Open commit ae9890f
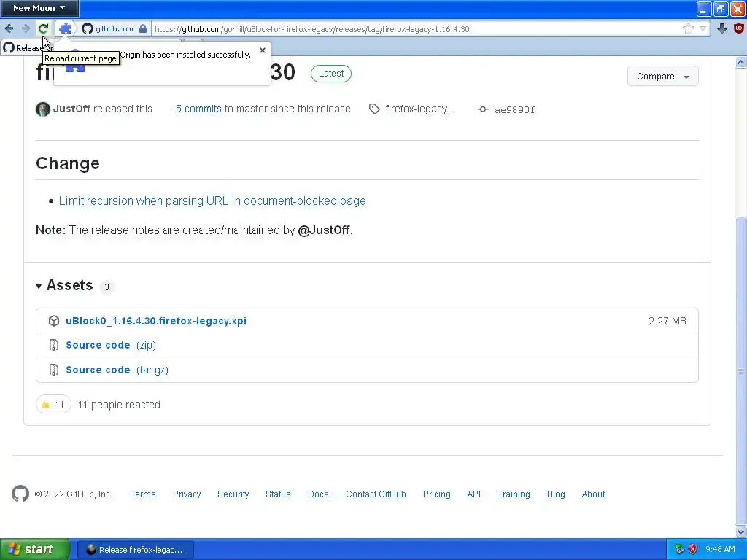Viewport: 747px width, 560px height. (x=514, y=110)
